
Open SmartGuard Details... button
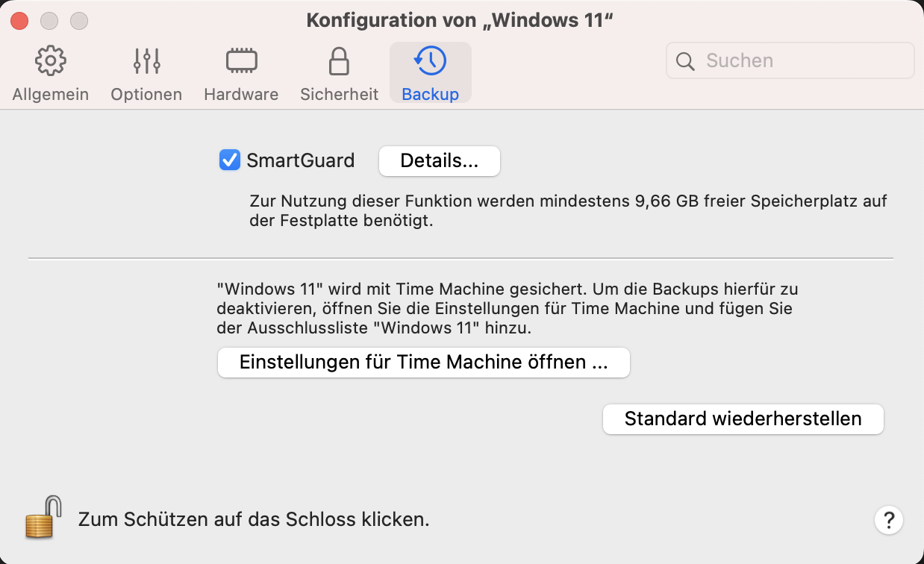(x=439, y=161)
